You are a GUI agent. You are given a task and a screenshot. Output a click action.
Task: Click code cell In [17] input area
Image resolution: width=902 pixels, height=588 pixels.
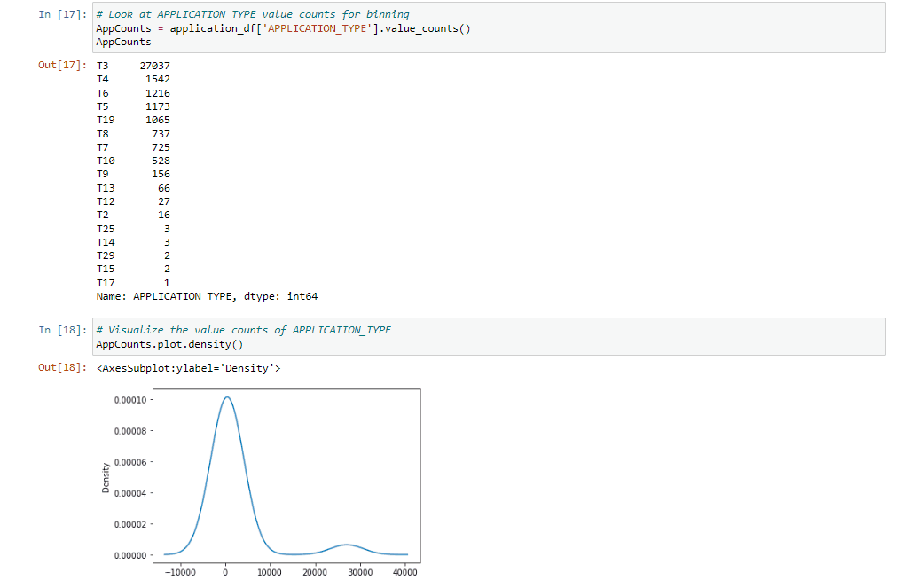click(489, 27)
